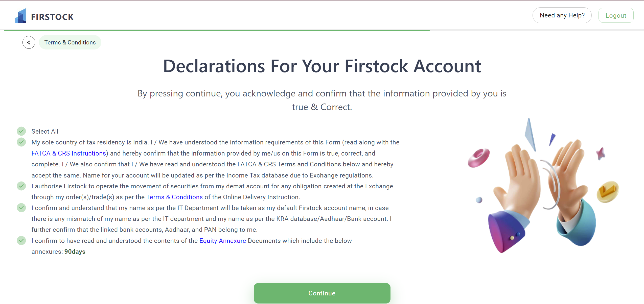Image resolution: width=644 pixels, height=304 pixels.
Task: Click the gold checkmark coin graphic
Action: 608,192
